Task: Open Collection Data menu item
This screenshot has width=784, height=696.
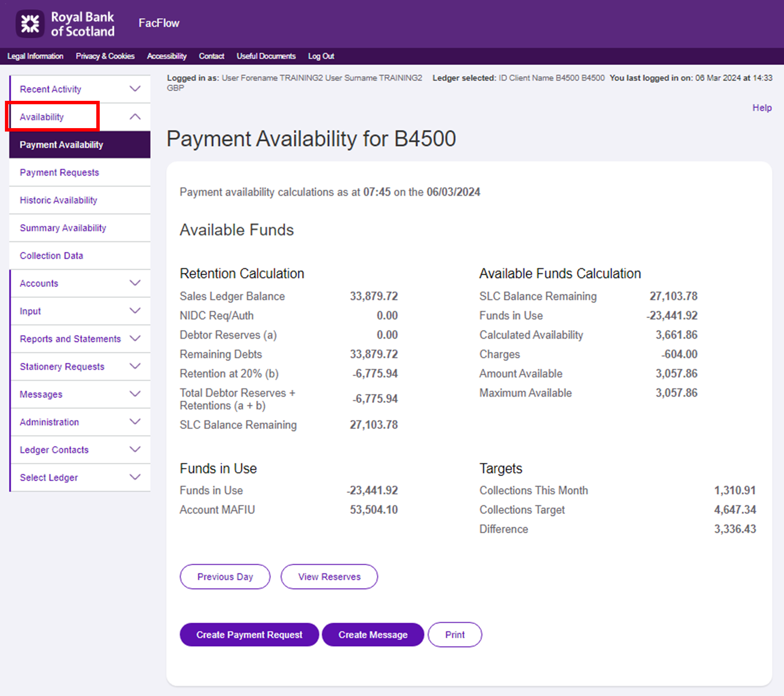Action: coord(52,256)
